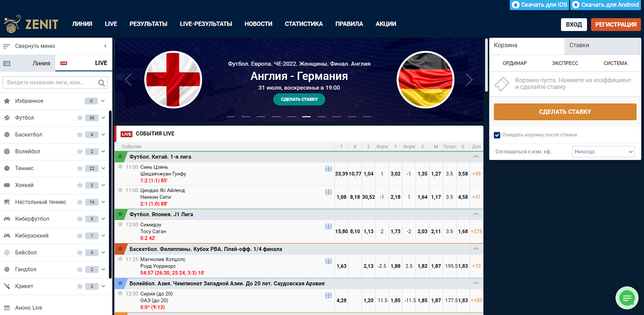Click the green chat support icon
The width and height of the screenshot is (644, 315).
click(x=626, y=297)
